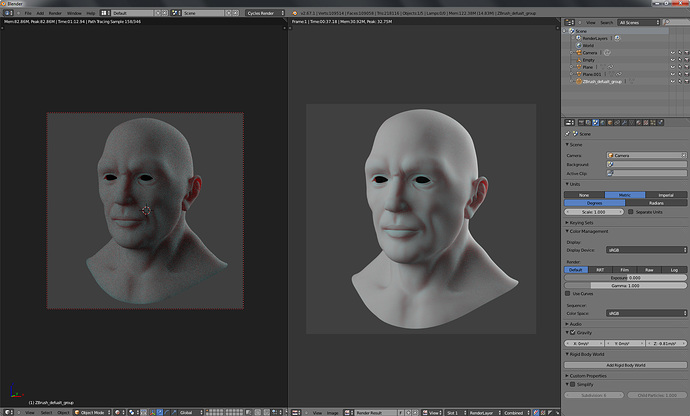Open the Window menu
The width and height of the screenshot is (690, 416).
74,13
